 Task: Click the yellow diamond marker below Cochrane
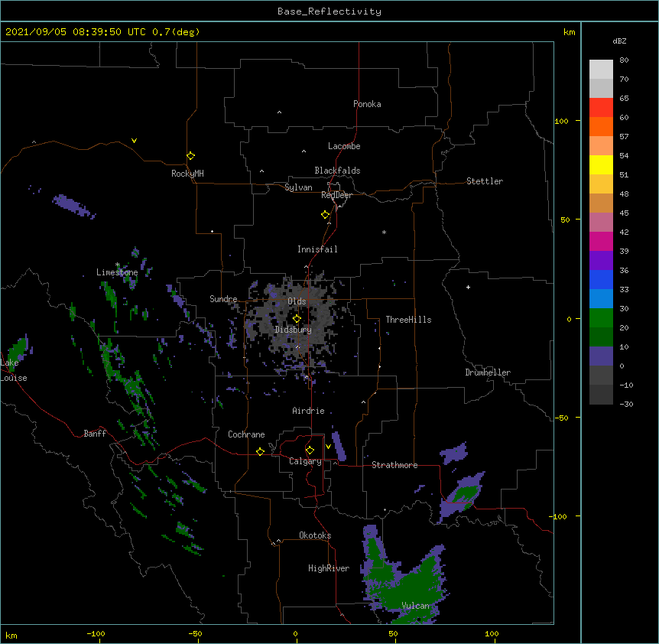260,451
